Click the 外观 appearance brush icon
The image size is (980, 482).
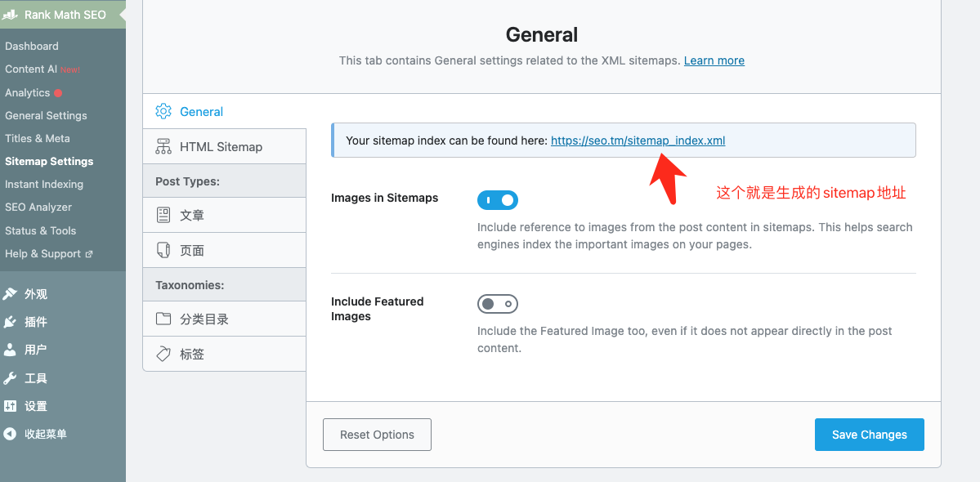(10, 294)
